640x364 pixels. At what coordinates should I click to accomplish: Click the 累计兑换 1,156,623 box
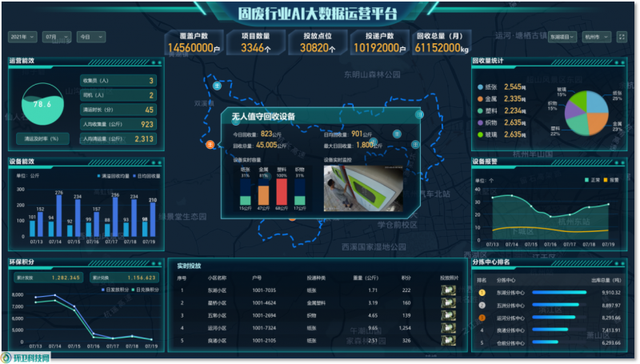[124, 278]
